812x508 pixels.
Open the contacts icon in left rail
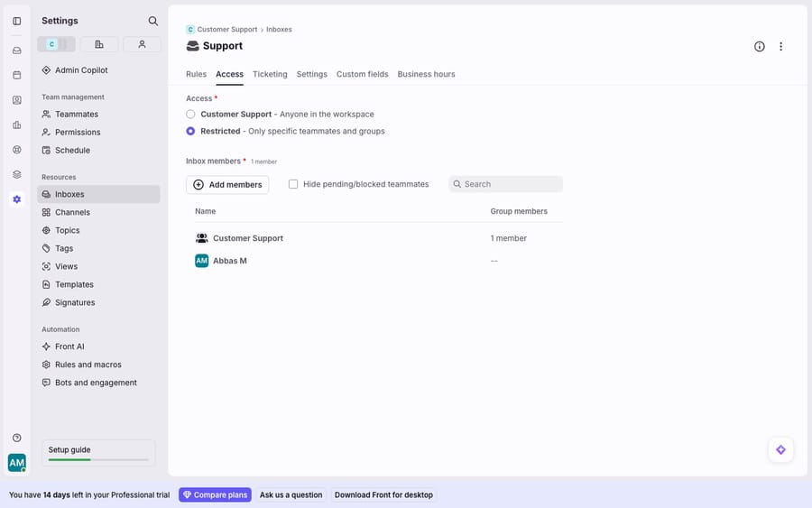click(x=16, y=100)
